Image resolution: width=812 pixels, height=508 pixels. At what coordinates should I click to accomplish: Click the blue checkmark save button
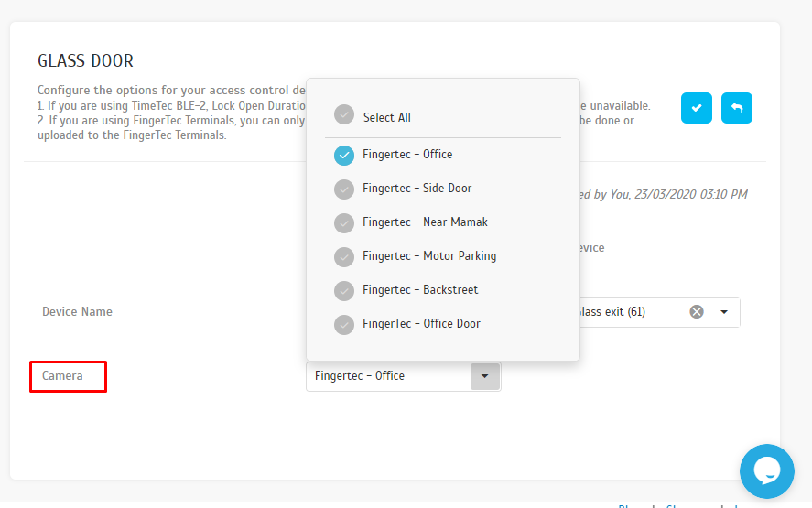[x=696, y=108]
